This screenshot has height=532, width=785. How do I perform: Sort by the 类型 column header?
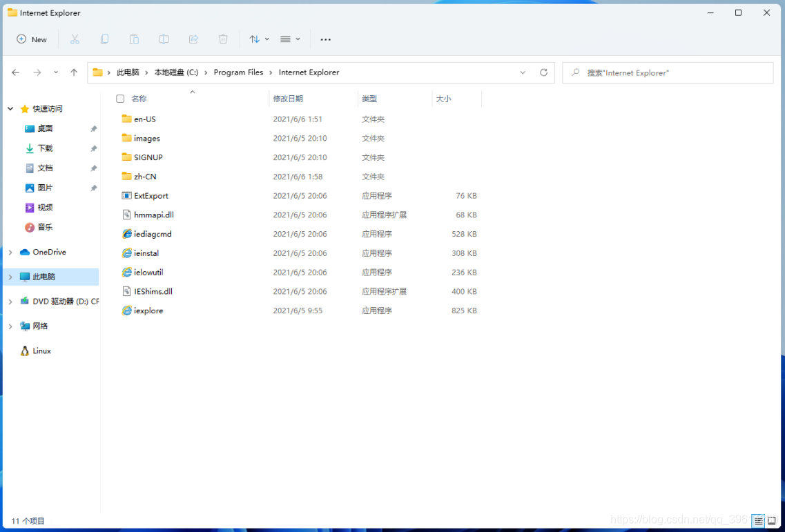[369, 99]
